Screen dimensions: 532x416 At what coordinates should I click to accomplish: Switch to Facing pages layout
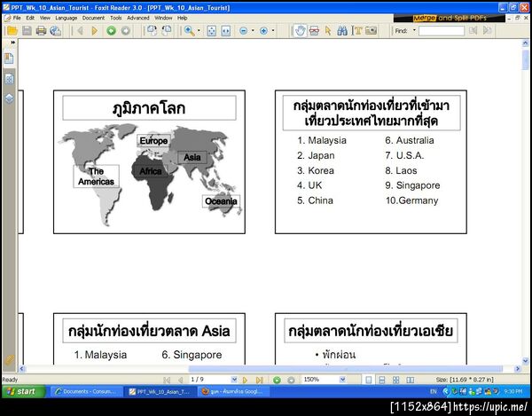(x=411, y=380)
